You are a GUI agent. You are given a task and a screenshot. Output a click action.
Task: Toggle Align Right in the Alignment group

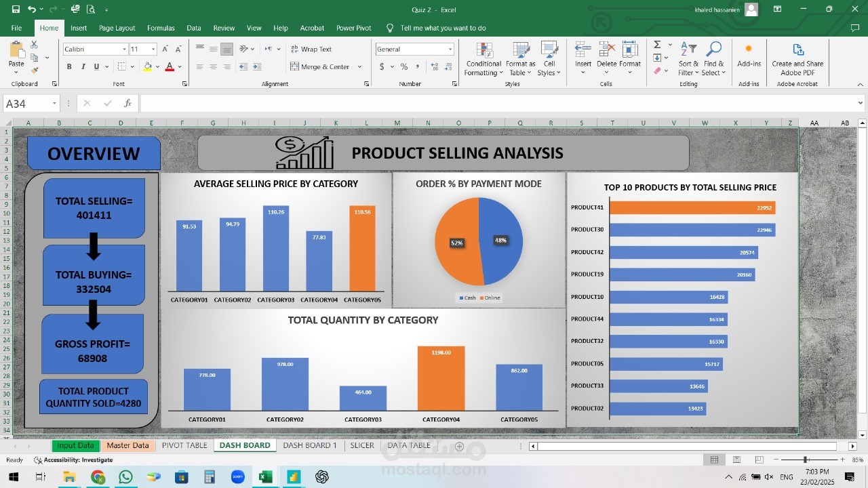click(x=226, y=66)
